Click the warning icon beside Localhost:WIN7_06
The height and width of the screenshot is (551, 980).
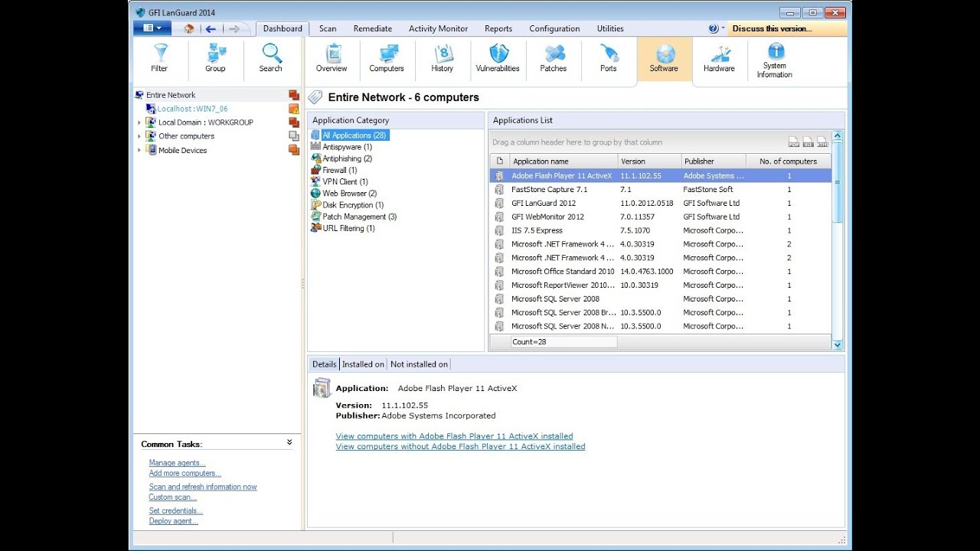293,109
